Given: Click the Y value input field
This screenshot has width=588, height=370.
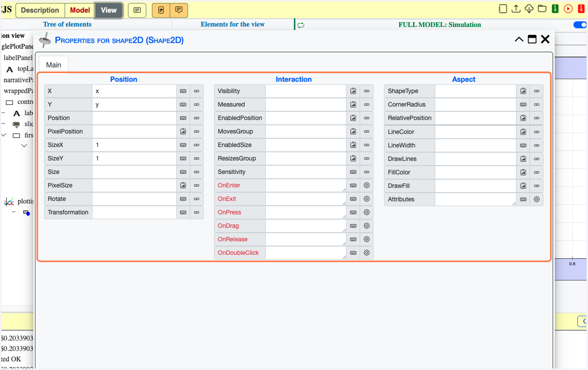Looking at the screenshot, I should pyautogui.click(x=134, y=104).
